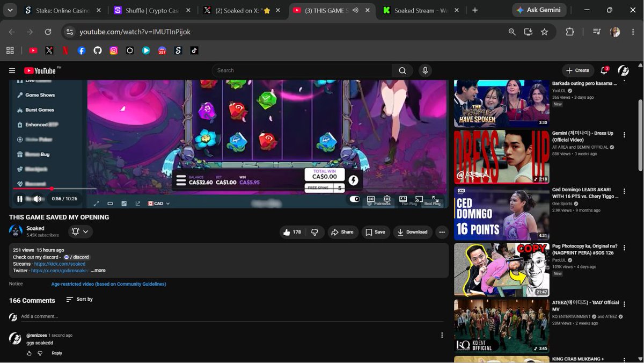The height and width of the screenshot is (363, 644).
Task: Focus the YouTube search field
Action: [x=302, y=70]
